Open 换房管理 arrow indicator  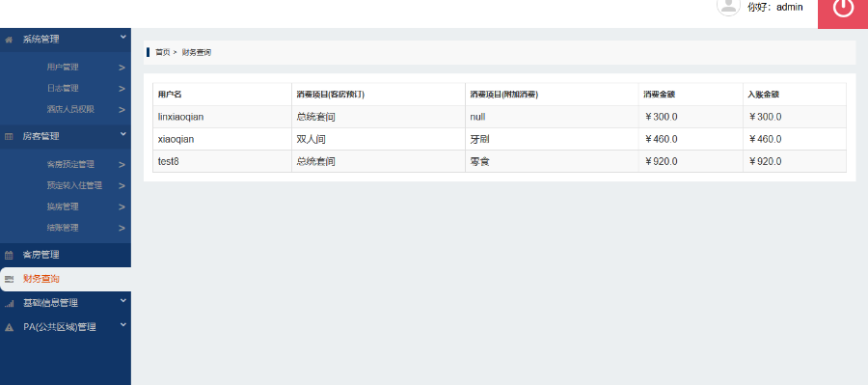[x=122, y=207]
